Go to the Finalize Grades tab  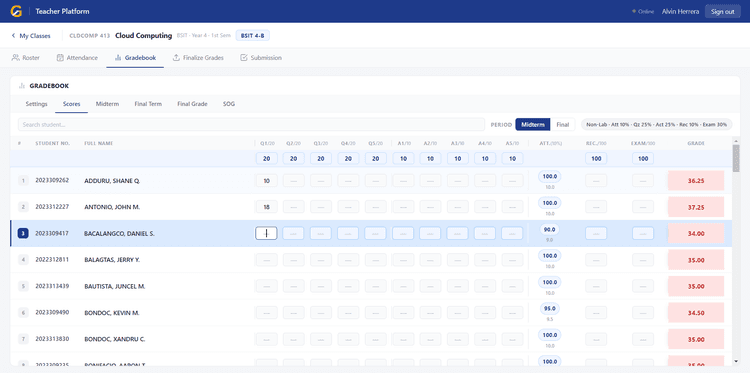click(198, 58)
